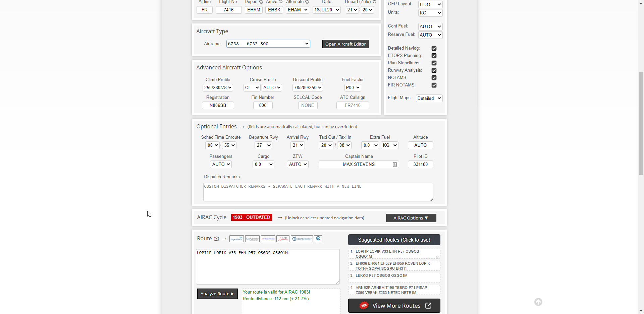The image size is (644, 314).
Task: Open the Flight Maps Detailed dropdown
Action: coord(429,99)
